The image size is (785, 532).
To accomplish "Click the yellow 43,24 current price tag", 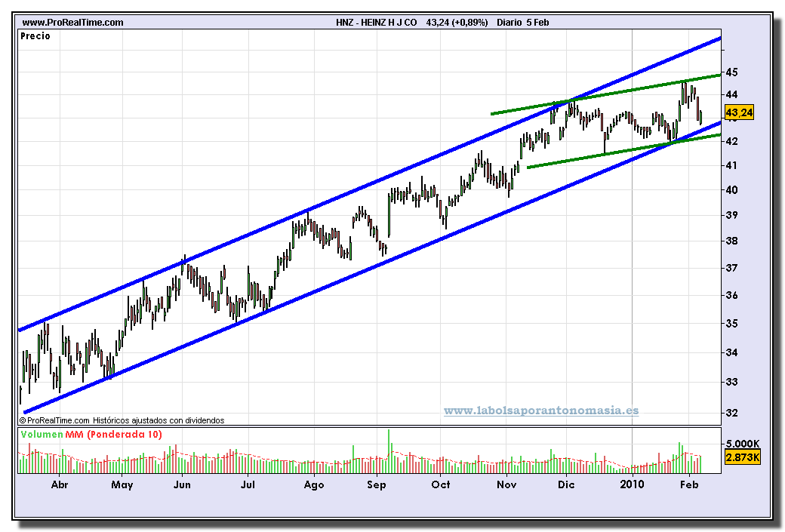I will (x=739, y=112).
